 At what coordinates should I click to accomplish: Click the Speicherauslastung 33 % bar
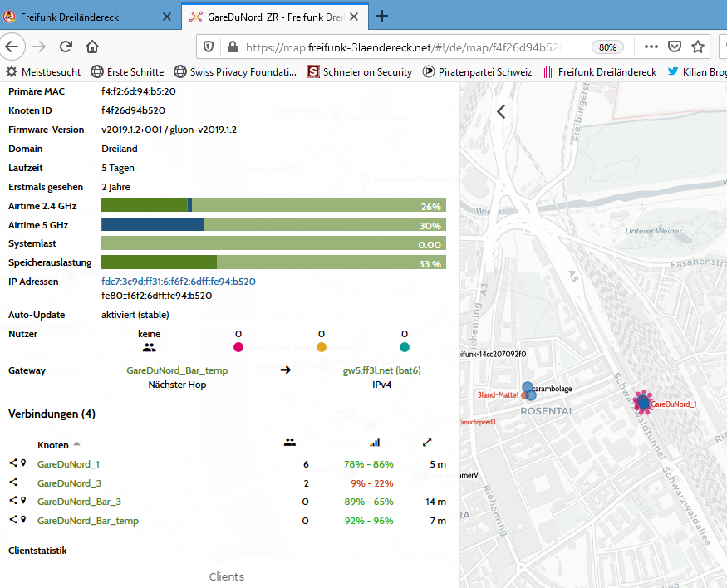coord(273,262)
